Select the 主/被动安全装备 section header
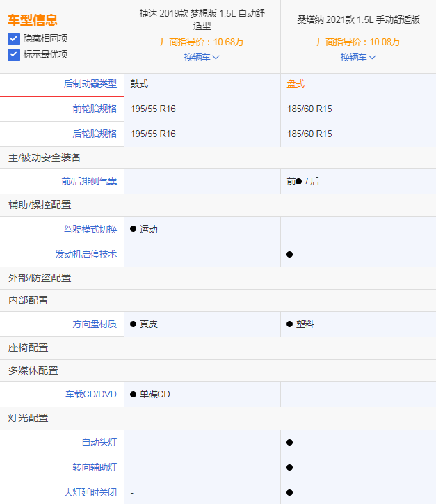 click(45, 157)
